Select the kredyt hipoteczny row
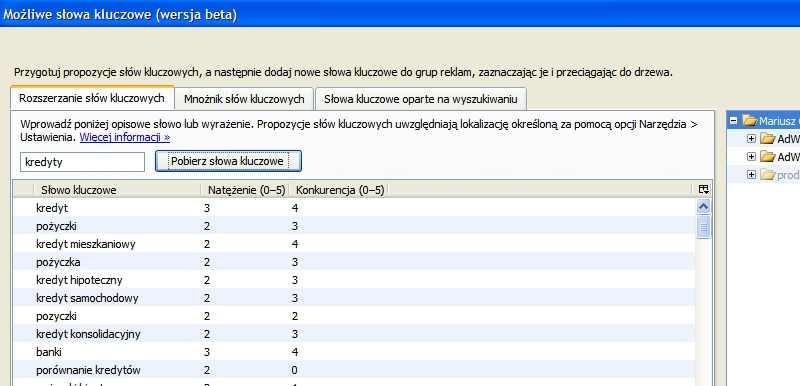The height and width of the screenshot is (386, 800). point(353,280)
